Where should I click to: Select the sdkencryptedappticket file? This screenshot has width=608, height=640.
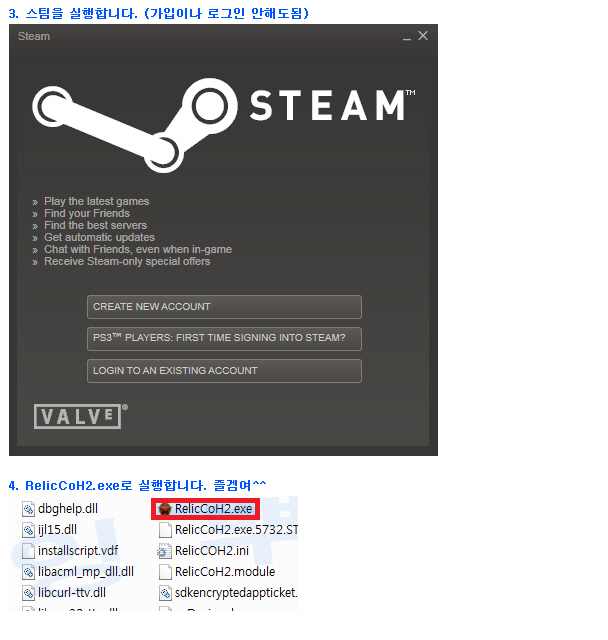click(228, 593)
